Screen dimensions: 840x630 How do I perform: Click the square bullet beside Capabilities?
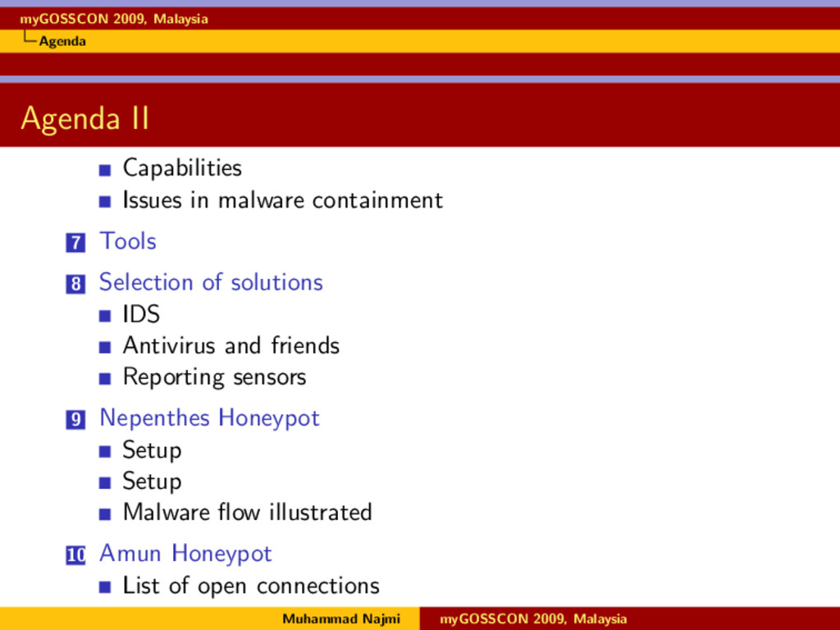point(105,171)
